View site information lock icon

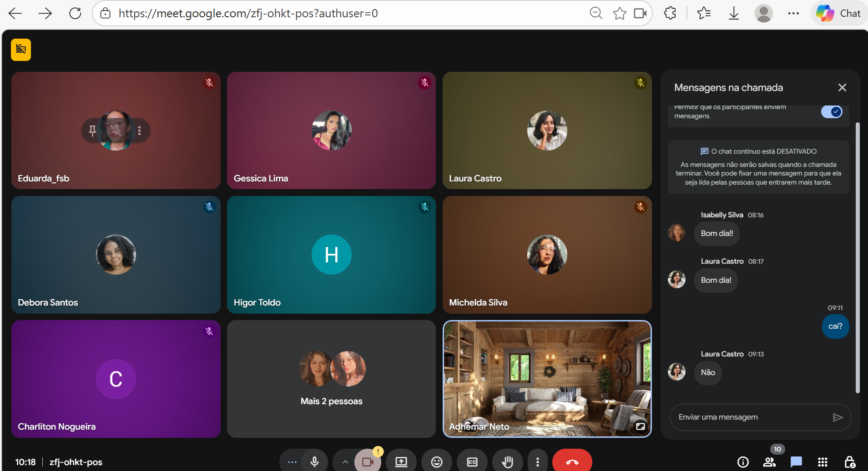(x=106, y=13)
